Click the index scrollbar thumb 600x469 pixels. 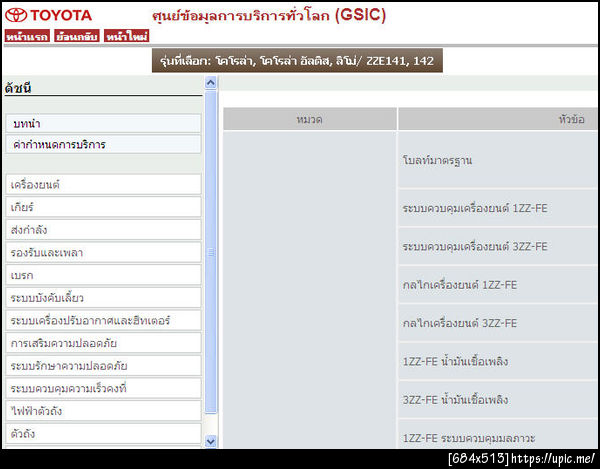(210, 252)
